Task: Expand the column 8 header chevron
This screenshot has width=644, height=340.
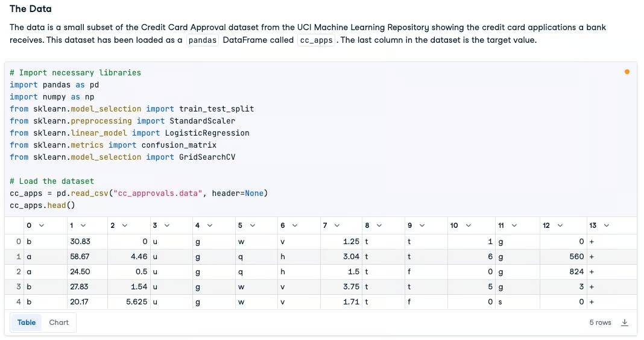Action: [379, 225]
